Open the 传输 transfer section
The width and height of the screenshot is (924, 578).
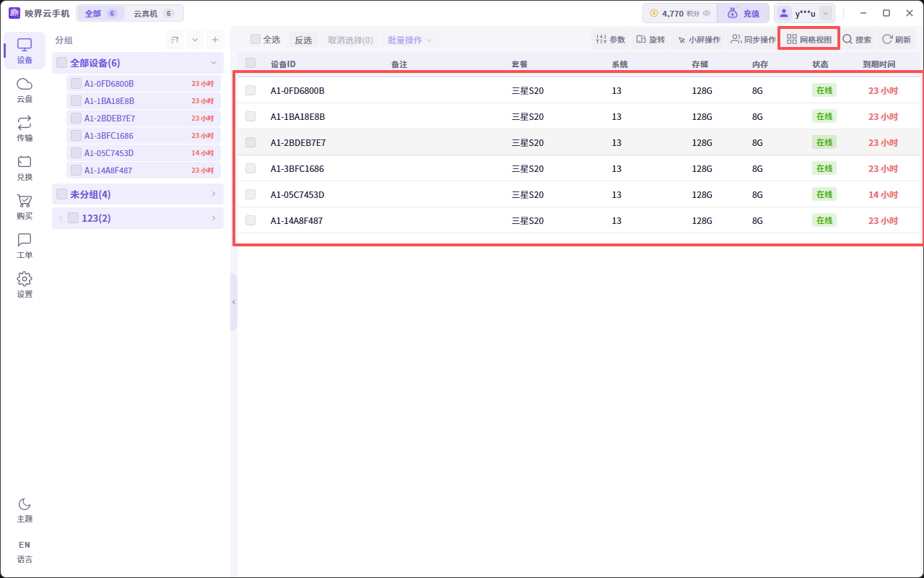[x=25, y=129]
